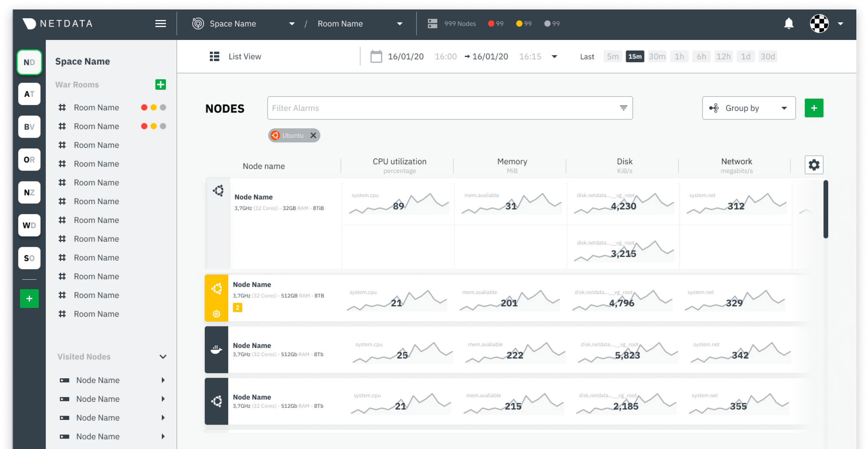Open the Group by dropdown
868x449 pixels.
coord(748,108)
